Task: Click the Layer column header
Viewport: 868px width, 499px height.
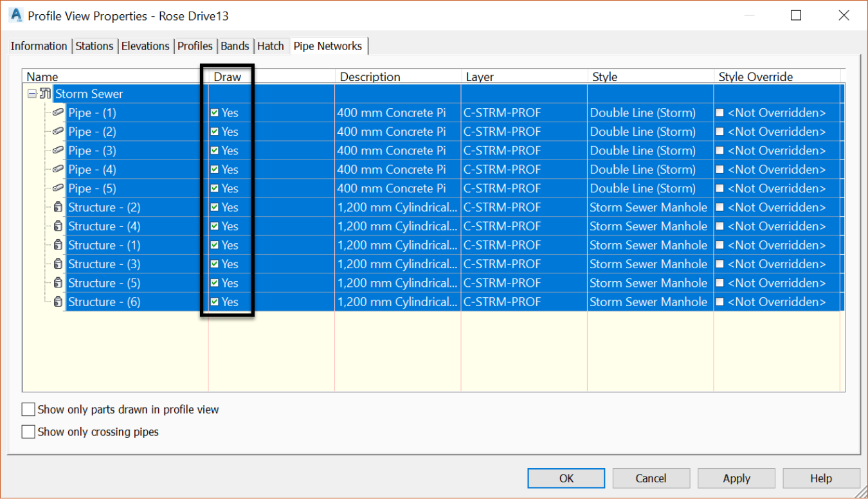Action: pyautogui.click(x=524, y=77)
